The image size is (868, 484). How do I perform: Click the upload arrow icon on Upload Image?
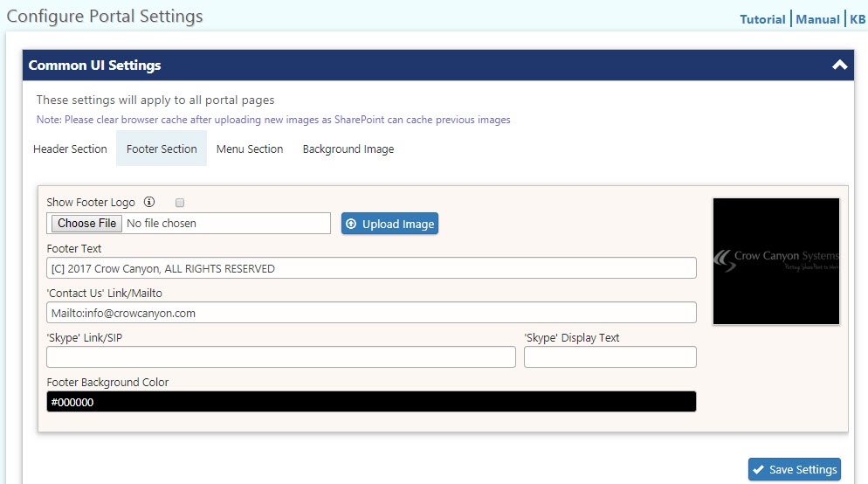pos(351,224)
